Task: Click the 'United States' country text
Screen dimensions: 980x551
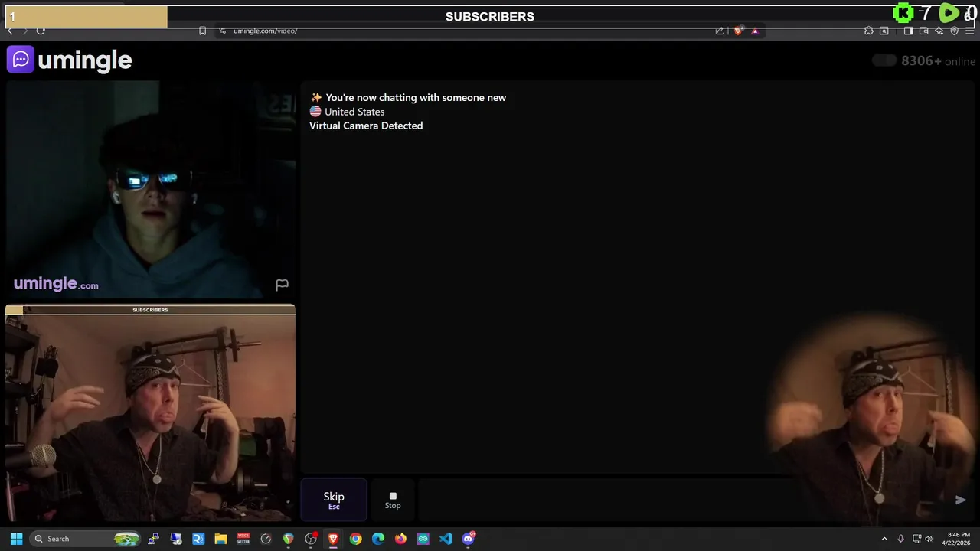Action: click(x=354, y=112)
